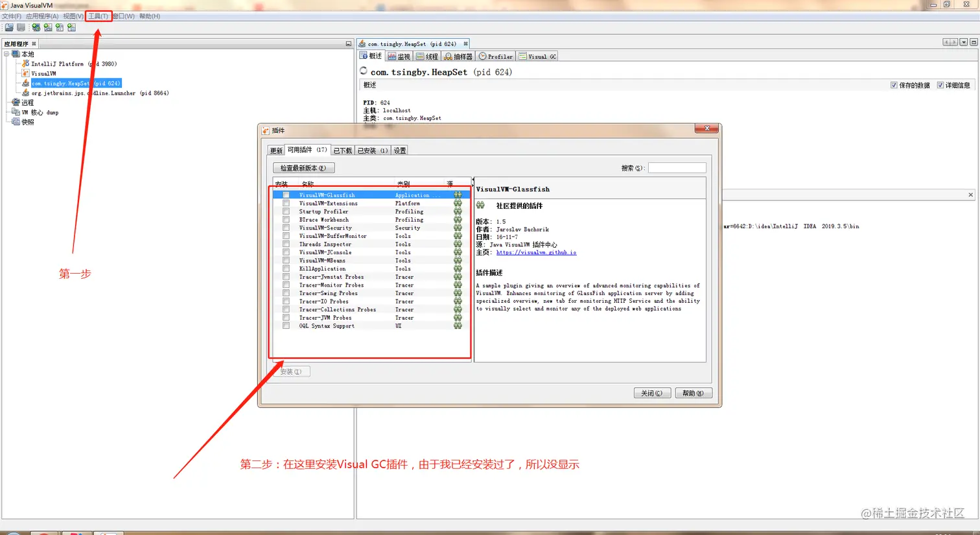980x535 pixels.
Task: Tick the VisualVM-Security install checkbox
Action: pos(286,228)
